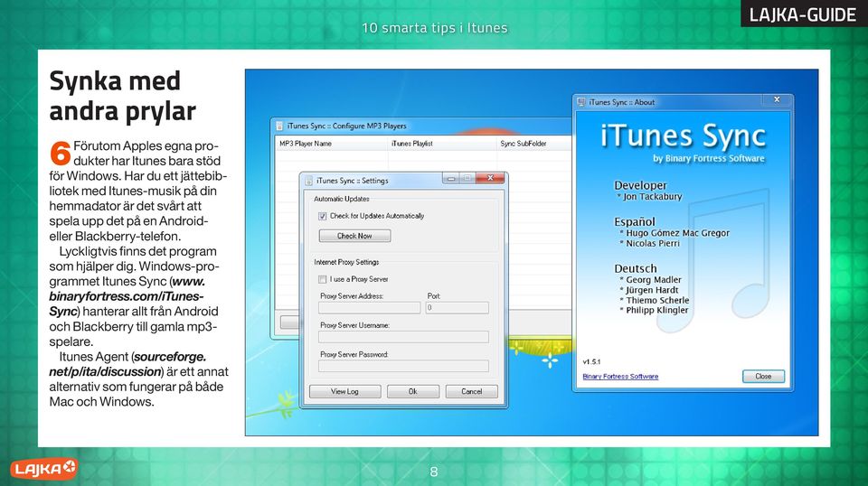Click the name Georg Madler

[654, 280]
